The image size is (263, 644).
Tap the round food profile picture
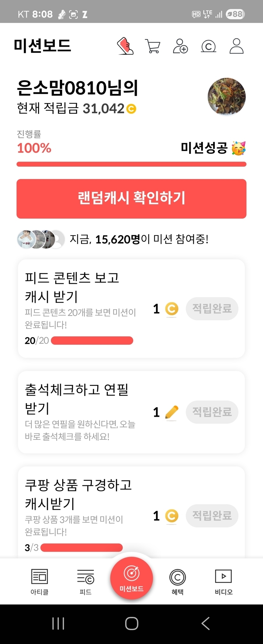[227, 96]
